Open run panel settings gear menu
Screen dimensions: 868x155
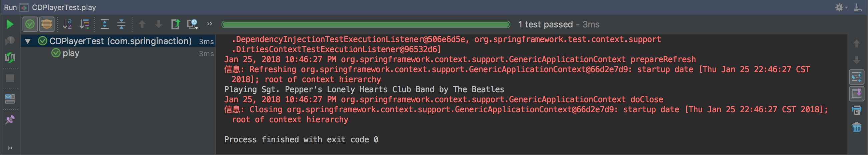pyautogui.click(x=841, y=7)
